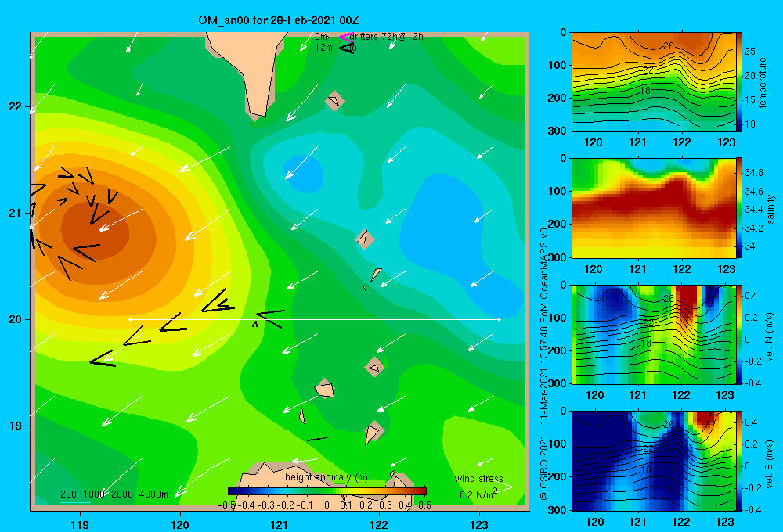Click the 'drifters 72h@12h' legend label

click(386, 37)
